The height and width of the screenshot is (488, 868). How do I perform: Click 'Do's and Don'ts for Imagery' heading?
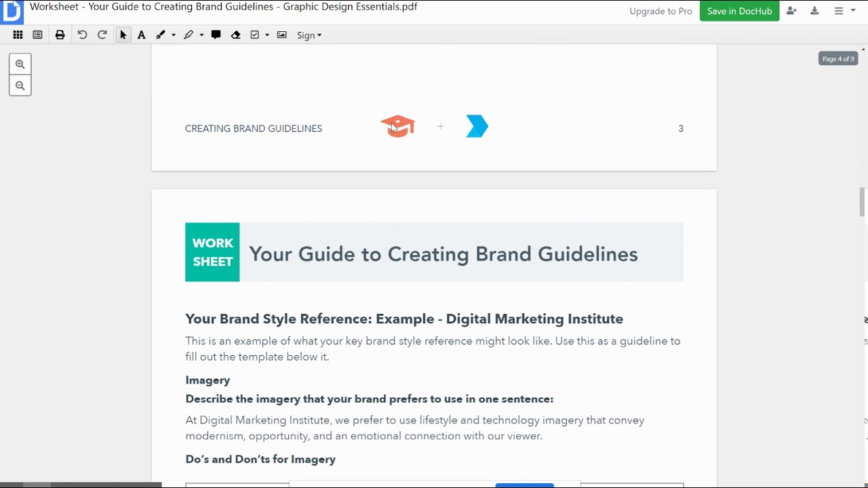(260, 460)
